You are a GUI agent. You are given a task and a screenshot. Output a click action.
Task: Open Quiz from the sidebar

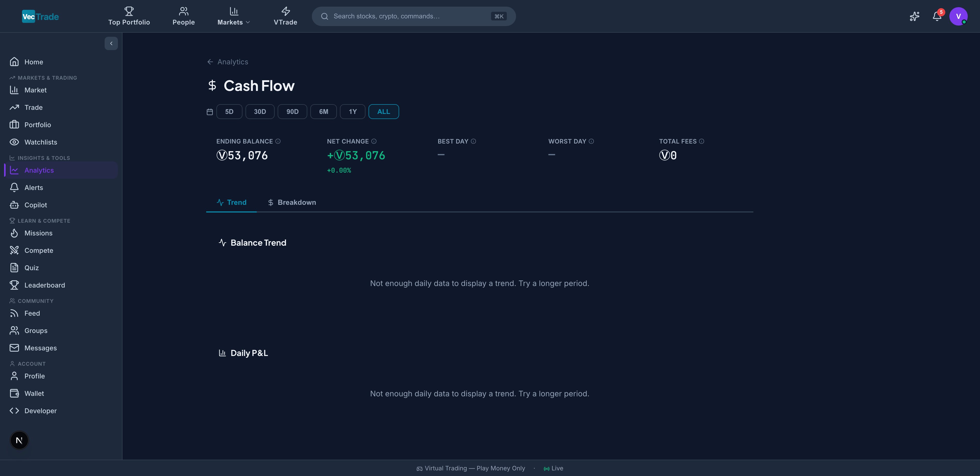pos(61,268)
